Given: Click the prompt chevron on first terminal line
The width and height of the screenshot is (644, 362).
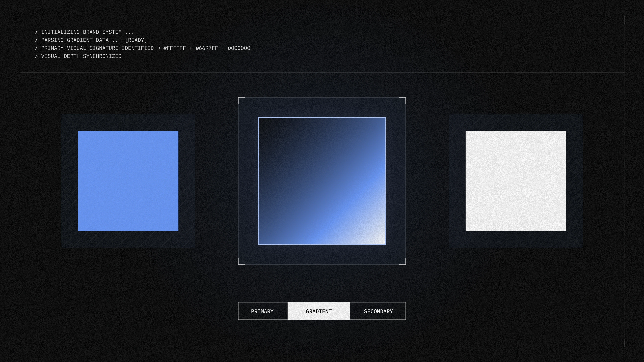Looking at the screenshot, I should 36,32.
